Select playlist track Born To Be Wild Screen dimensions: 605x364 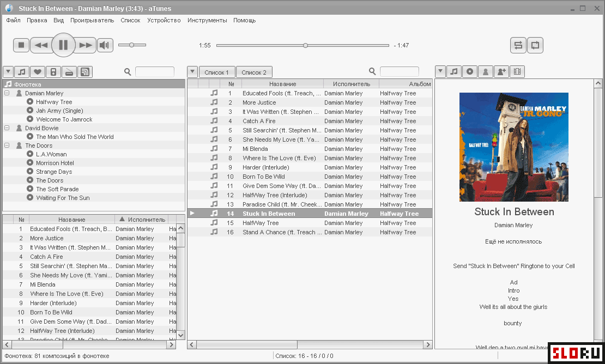click(x=310, y=177)
